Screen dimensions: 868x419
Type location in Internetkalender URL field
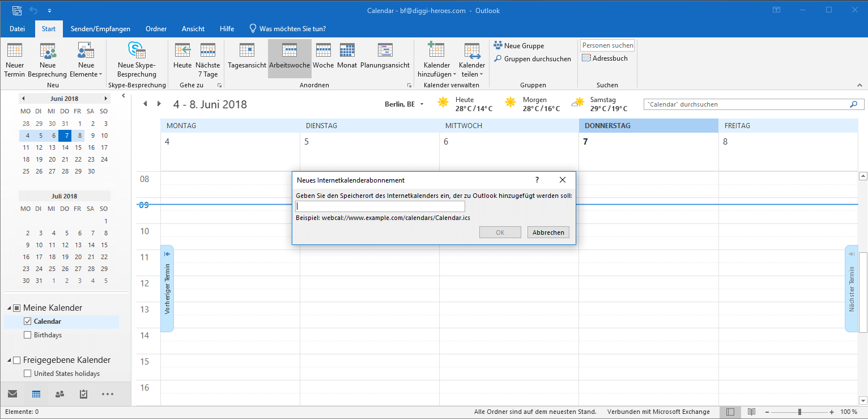pyautogui.click(x=380, y=206)
